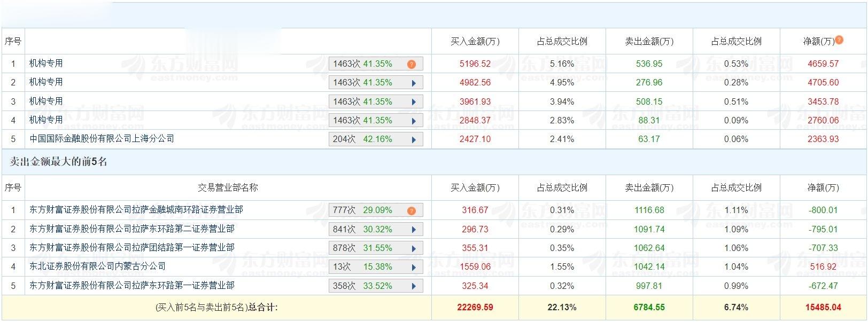Click orange question icon in first 机构专用 row
868x322 pixels.
[411, 64]
